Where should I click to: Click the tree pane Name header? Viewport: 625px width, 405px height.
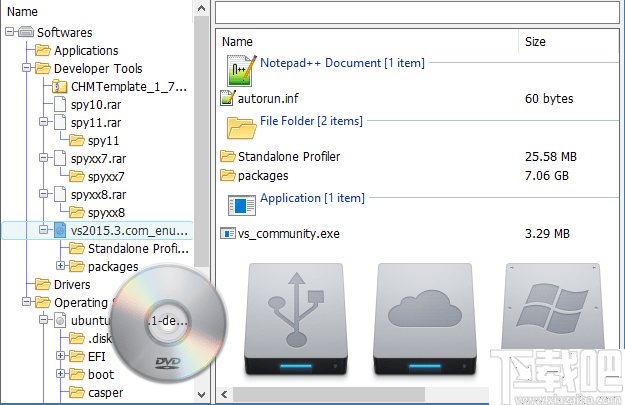click(x=22, y=12)
